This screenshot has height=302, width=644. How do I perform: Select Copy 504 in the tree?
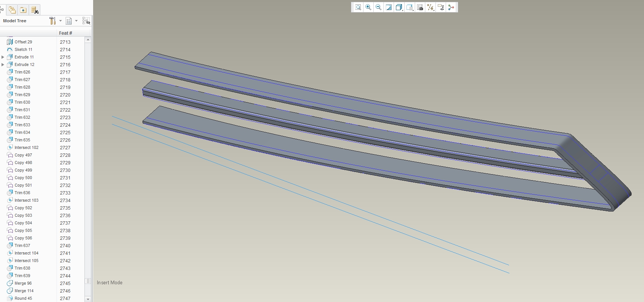click(x=23, y=223)
